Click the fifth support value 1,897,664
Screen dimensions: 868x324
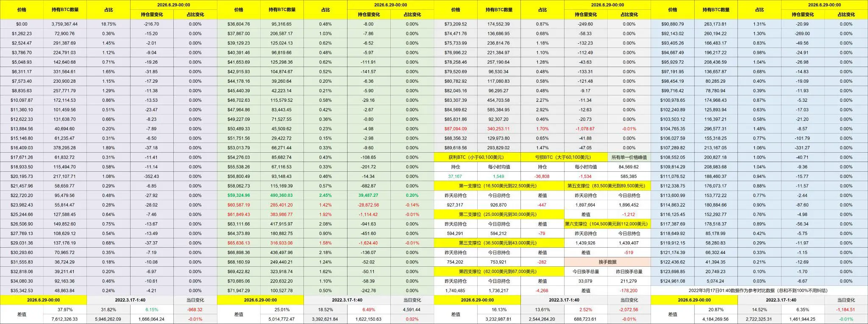coord(585,205)
